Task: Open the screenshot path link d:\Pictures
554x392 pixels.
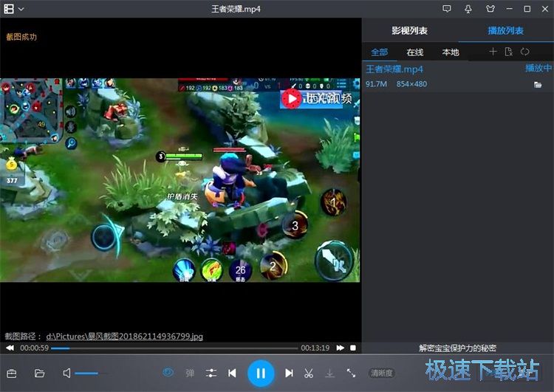Action: coord(124,336)
